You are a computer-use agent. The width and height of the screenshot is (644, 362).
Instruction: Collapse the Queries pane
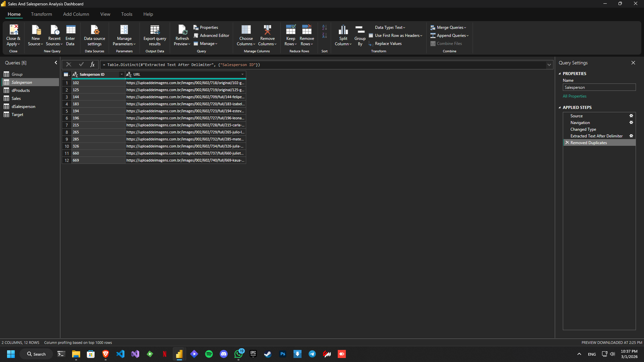pyautogui.click(x=56, y=63)
